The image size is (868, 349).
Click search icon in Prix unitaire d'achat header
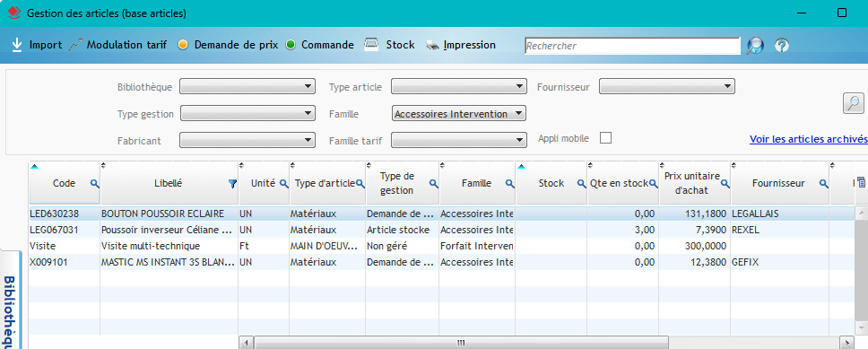[725, 183]
